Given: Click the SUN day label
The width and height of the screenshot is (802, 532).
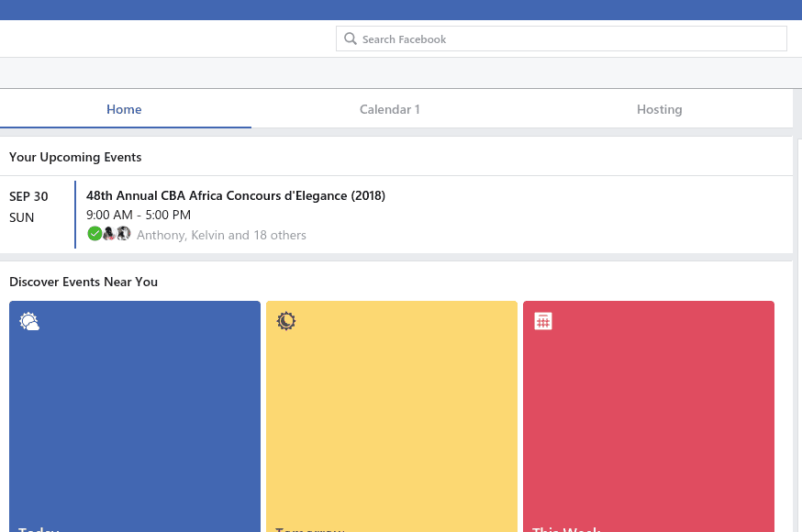Looking at the screenshot, I should point(21,217).
